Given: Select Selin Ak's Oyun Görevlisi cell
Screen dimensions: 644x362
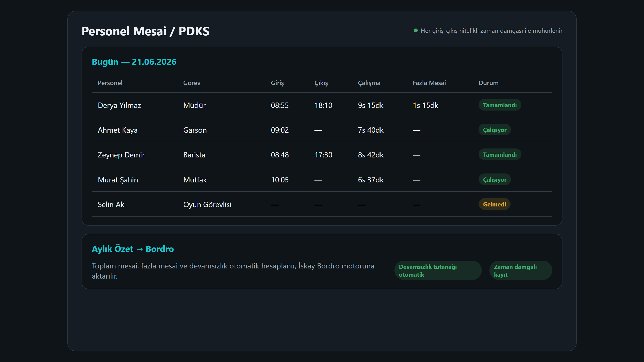Looking at the screenshot, I should pos(207,205).
